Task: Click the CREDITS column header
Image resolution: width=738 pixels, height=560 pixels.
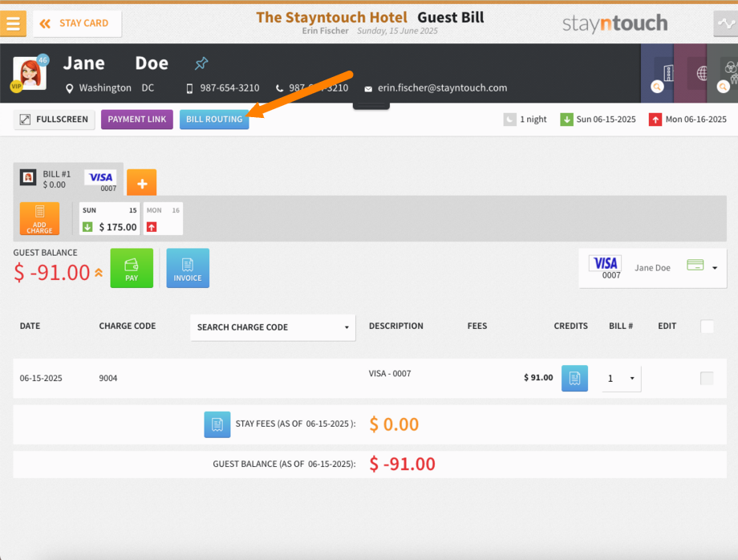Action: click(x=571, y=326)
